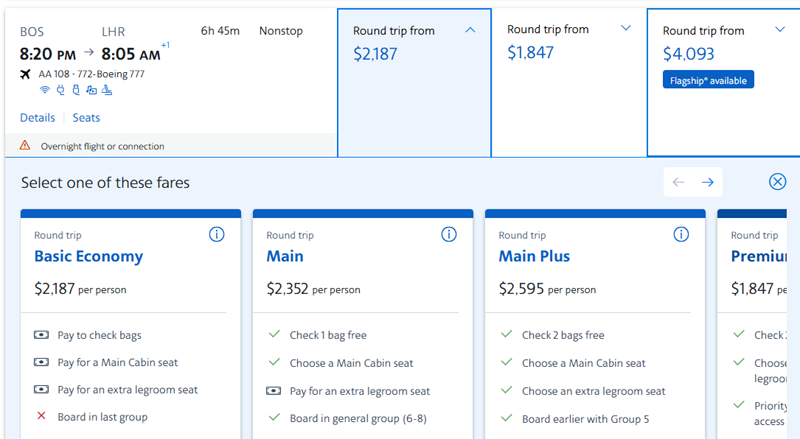Collapse the $2,187 round trip fare column
The image size is (800, 439).
tap(471, 30)
